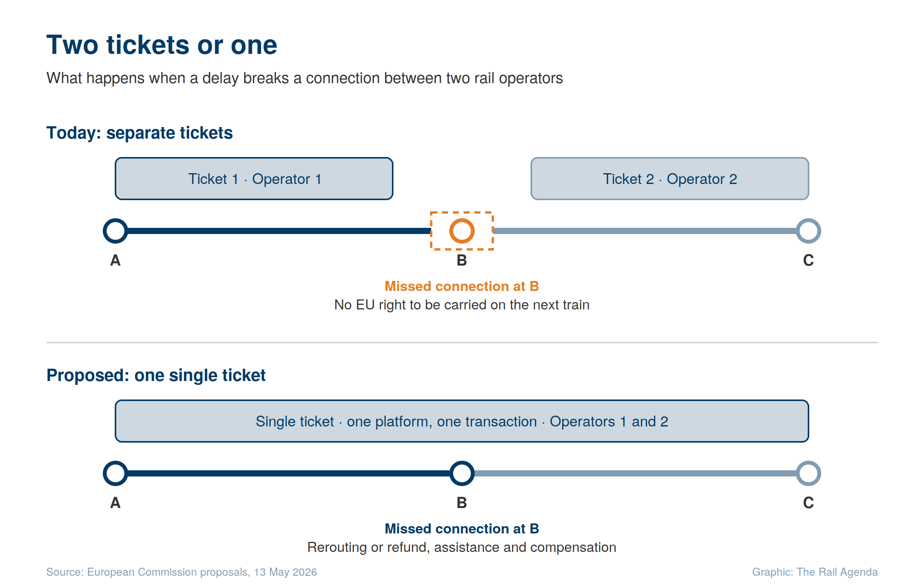
Task: Click the Graphic: The Rail Agenda credit
Action: coord(815,572)
